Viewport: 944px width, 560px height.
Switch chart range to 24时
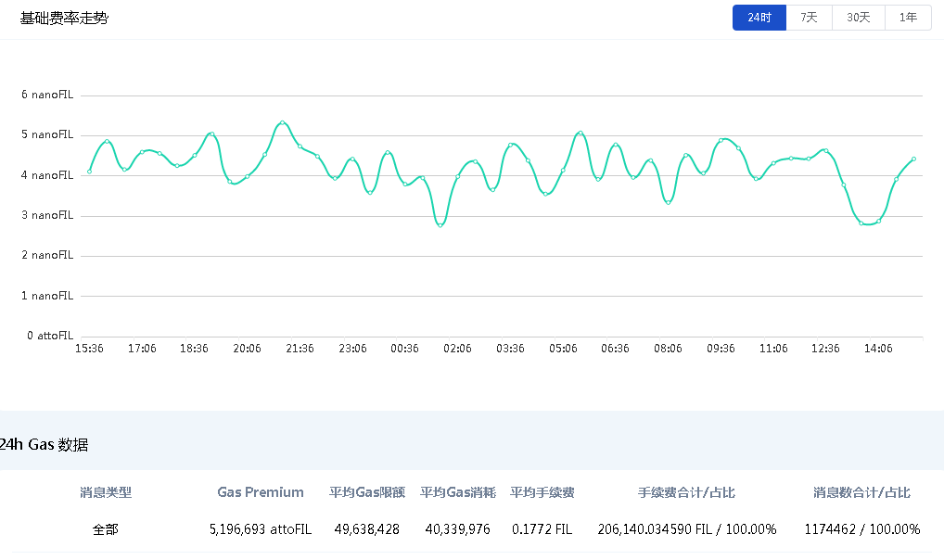coord(759,18)
